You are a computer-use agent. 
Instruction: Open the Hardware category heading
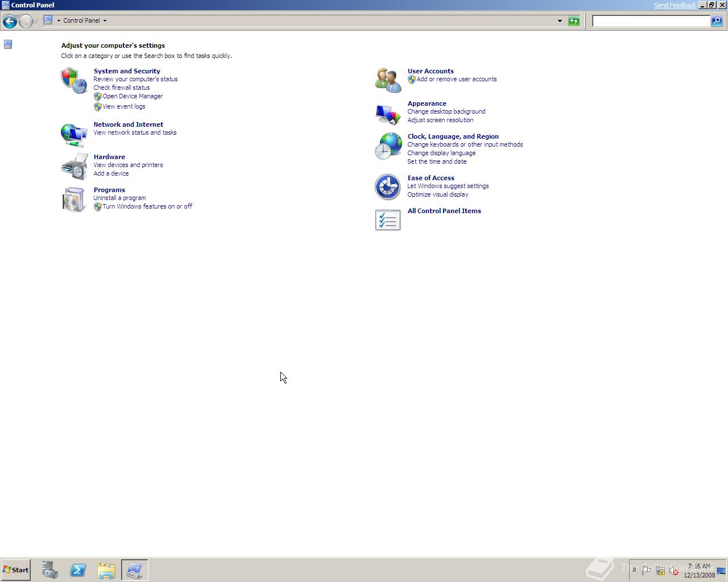[109, 157]
